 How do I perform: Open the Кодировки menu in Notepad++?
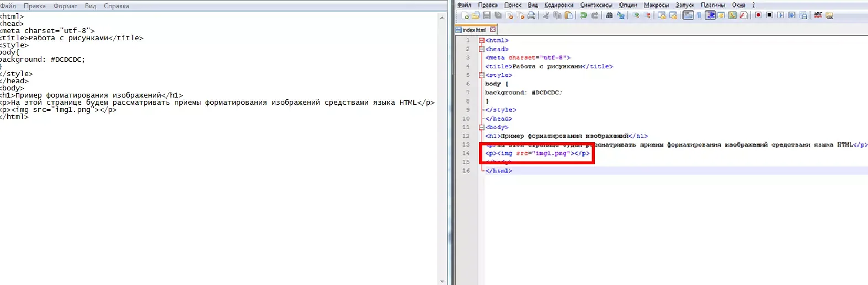click(x=558, y=5)
